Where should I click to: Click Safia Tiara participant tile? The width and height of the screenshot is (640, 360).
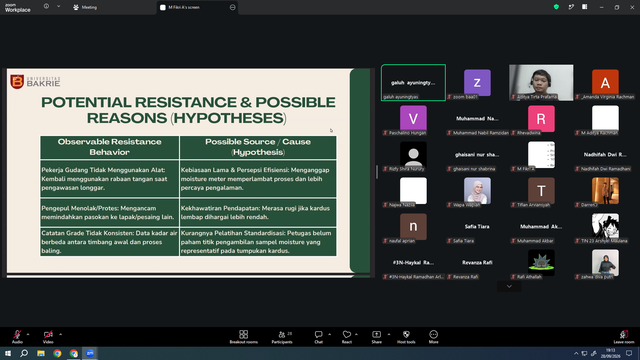point(477,226)
